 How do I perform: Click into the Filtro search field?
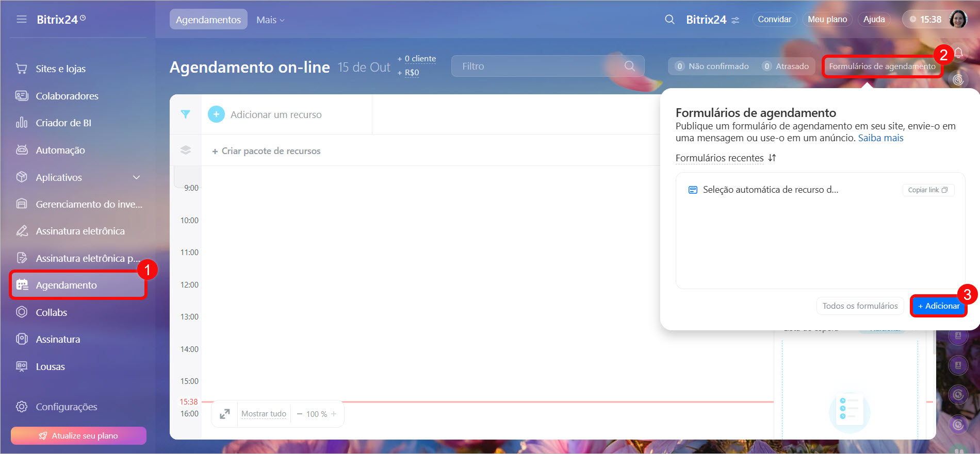(536, 66)
